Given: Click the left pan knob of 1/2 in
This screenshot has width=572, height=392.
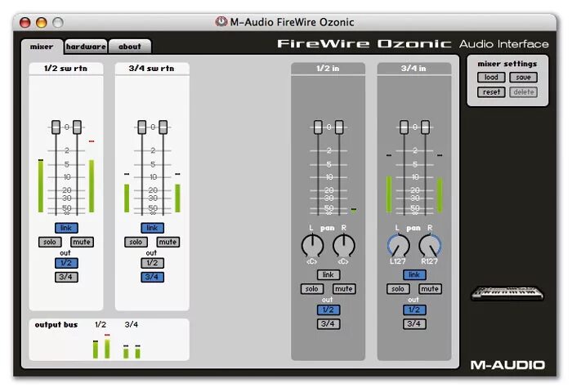Looking at the screenshot, I should (312, 246).
